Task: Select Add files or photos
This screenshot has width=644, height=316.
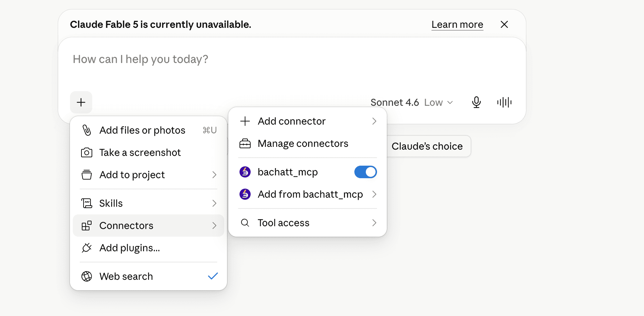Action: pos(148,130)
